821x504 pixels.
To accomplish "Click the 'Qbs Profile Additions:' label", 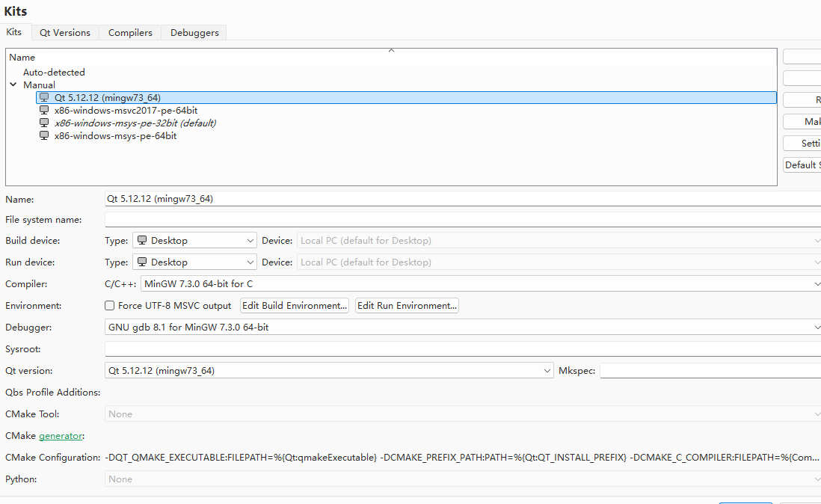I will point(53,393).
